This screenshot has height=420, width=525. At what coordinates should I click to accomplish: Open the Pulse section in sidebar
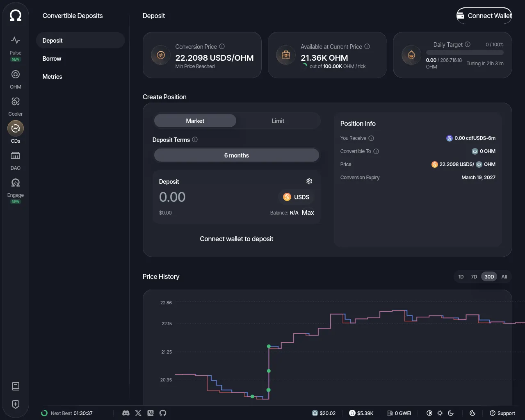pyautogui.click(x=16, y=40)
